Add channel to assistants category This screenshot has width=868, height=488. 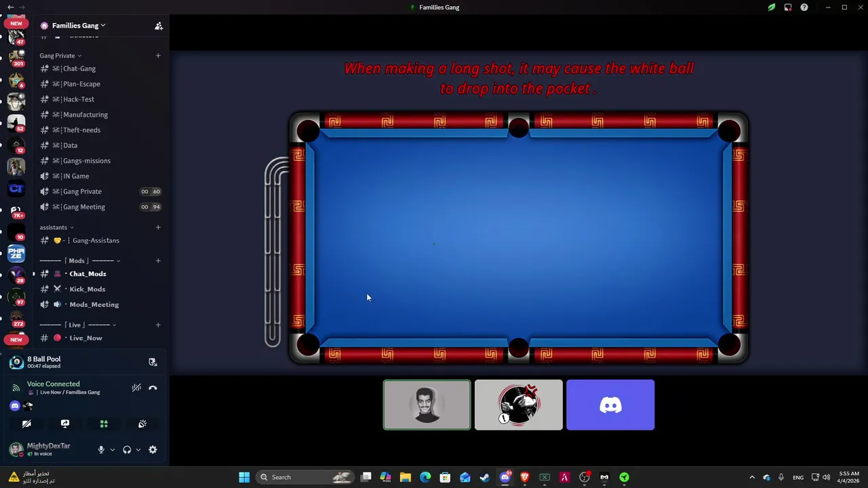158,227
